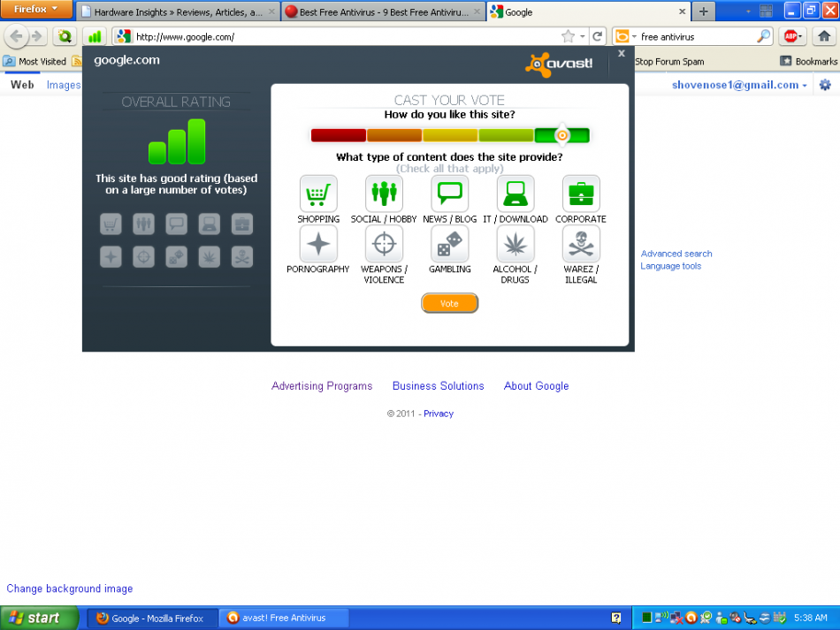Select the Corporate briefcase icon
This screenshot has width=840, height=630.
[581, 194]
